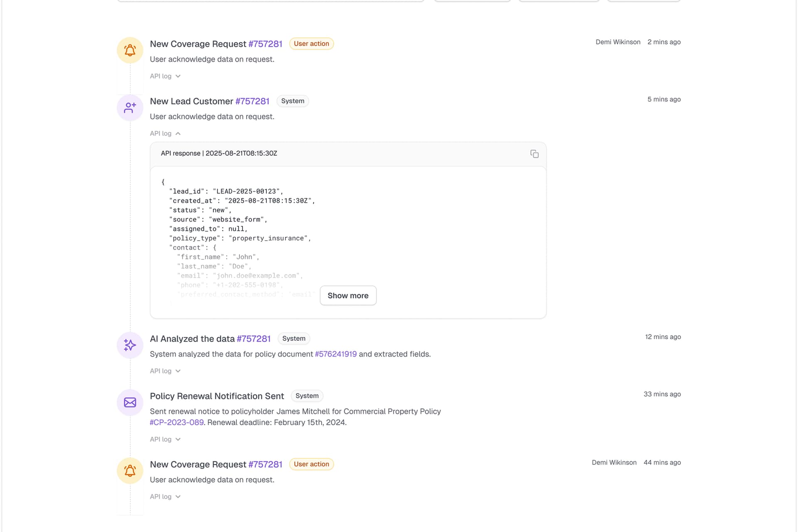This screenshot has width=798, height=532.
Task: Click the User action badge on top event
Action: 311,44
